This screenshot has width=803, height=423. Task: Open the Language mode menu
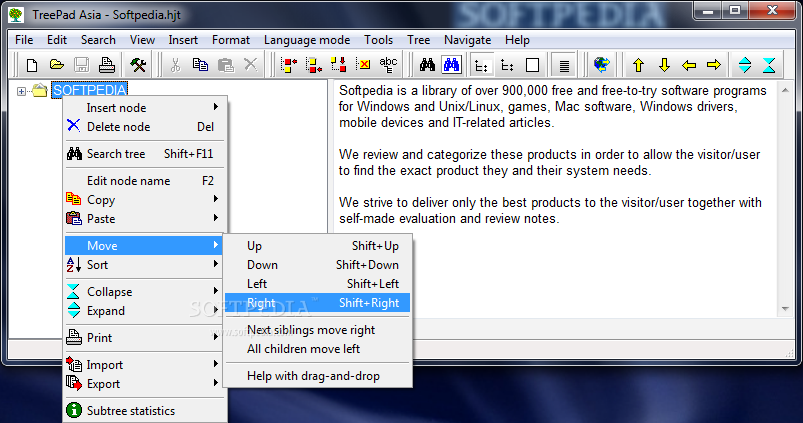point(307,40)
